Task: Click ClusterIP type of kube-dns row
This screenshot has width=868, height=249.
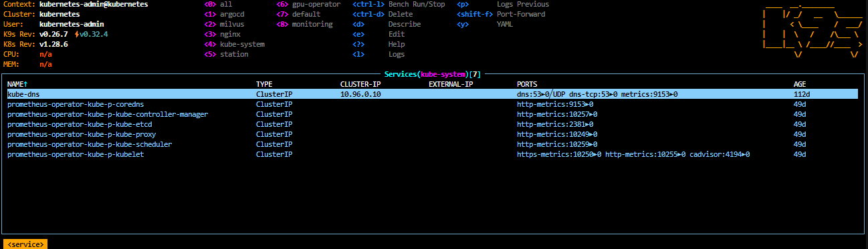Action: [274, 94]
